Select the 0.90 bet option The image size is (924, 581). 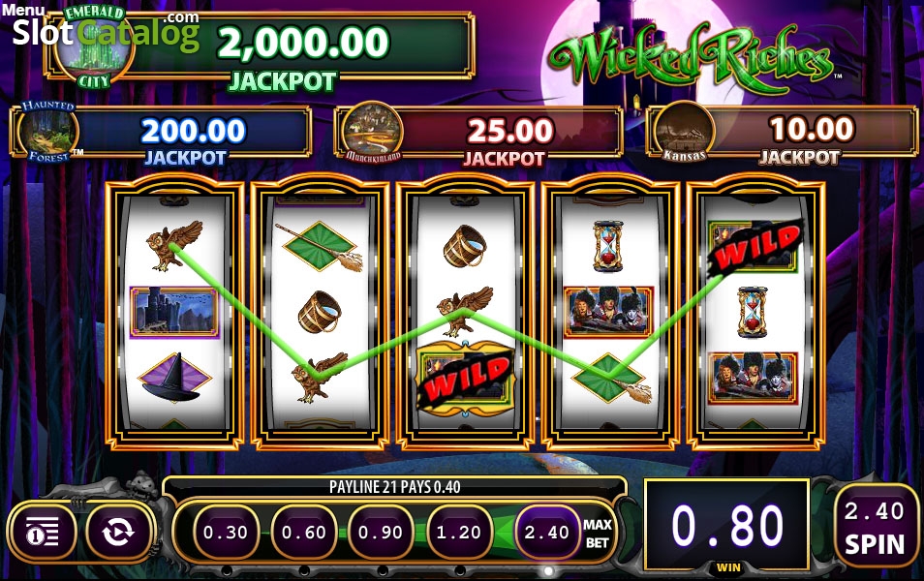(x=381, y=533)
